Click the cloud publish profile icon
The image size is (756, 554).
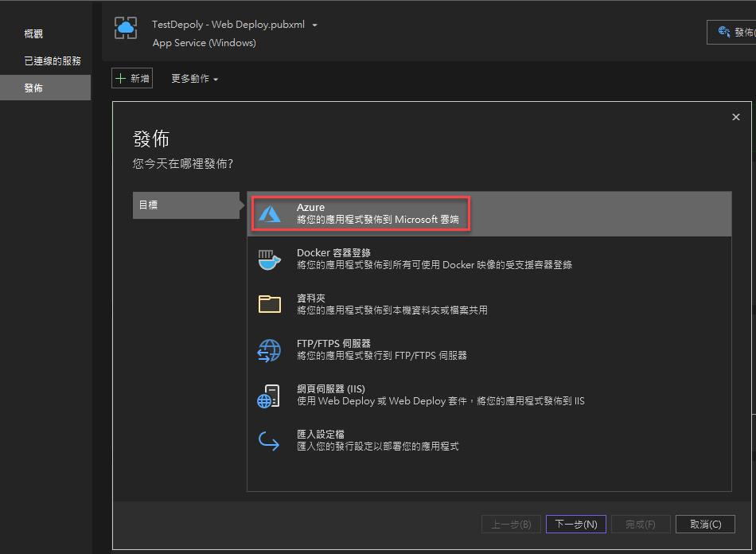(x=126, y=28)
